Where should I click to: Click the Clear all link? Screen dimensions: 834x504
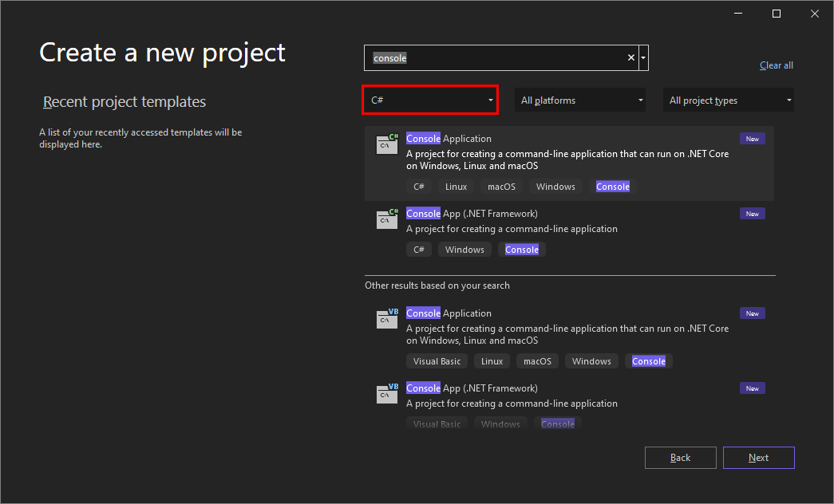pos(776,65)
